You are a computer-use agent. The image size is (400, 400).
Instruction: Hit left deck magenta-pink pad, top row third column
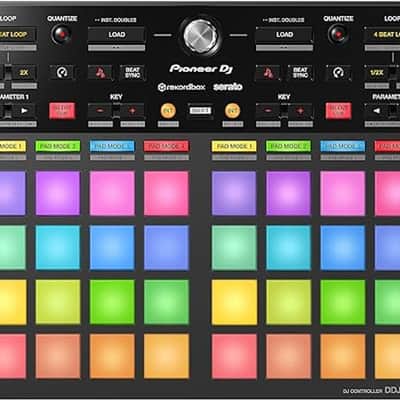112,193
